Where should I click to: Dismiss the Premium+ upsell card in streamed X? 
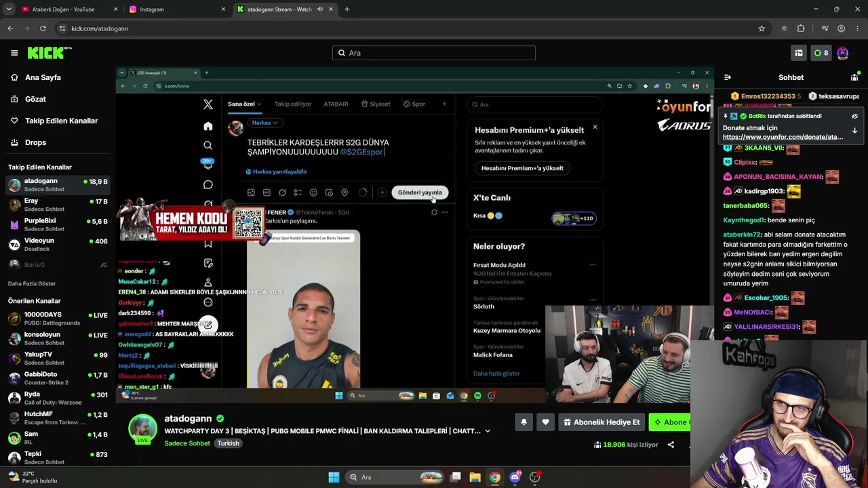[595, 127]
